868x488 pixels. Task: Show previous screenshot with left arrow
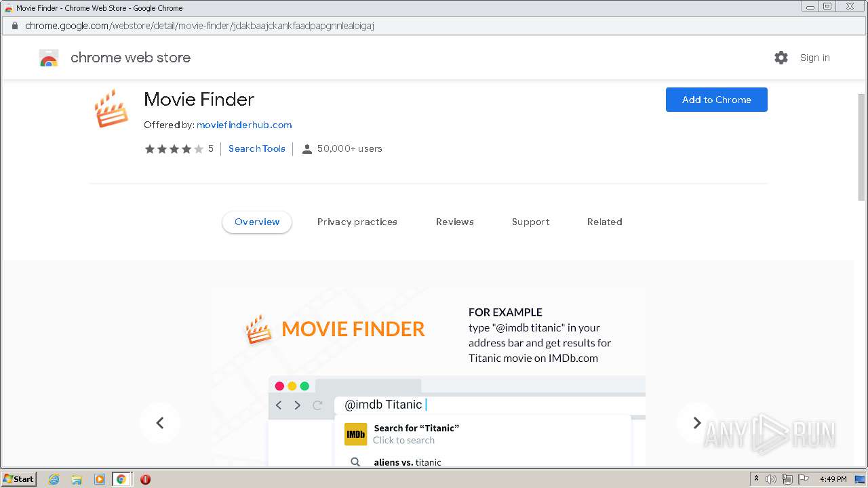[x=160, y=423]
